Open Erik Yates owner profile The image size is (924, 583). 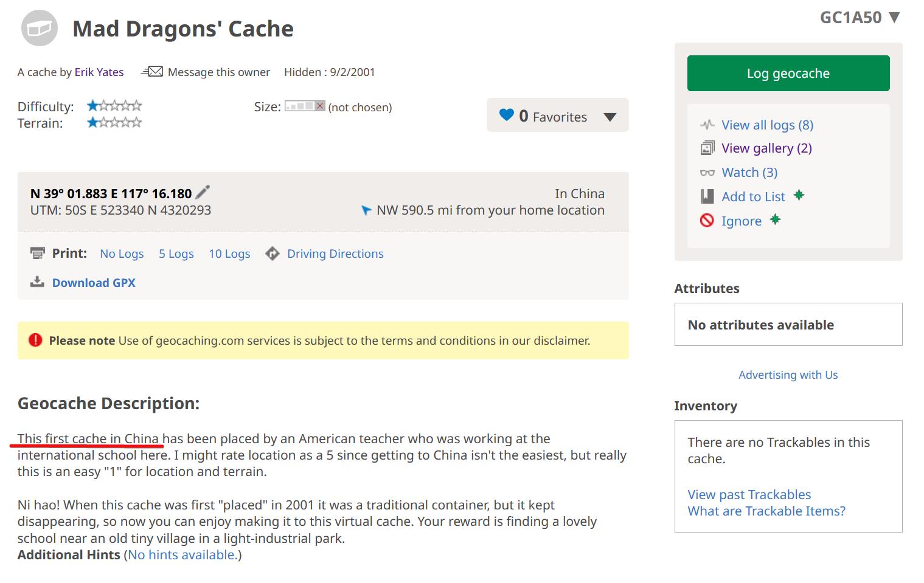pyautogui.click(x=99, y=72)
